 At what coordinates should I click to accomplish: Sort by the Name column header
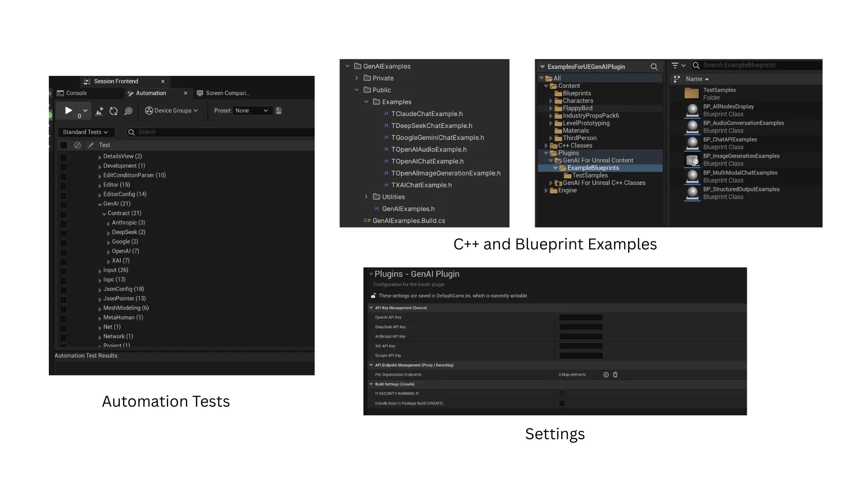coord(697,79)
